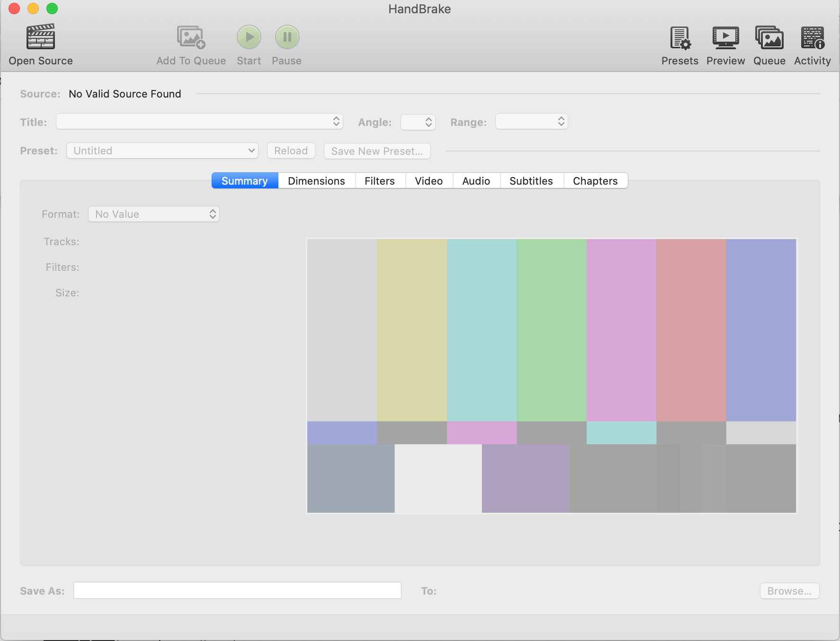Open the Activity log icon
This screenshot has height=641, width=840.
click(813, 37)
